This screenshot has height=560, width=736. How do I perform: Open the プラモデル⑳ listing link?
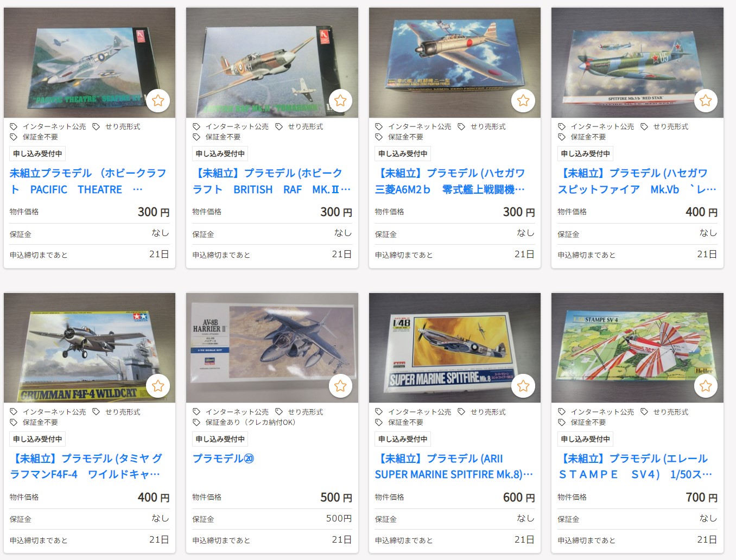[x=223, y=459]
